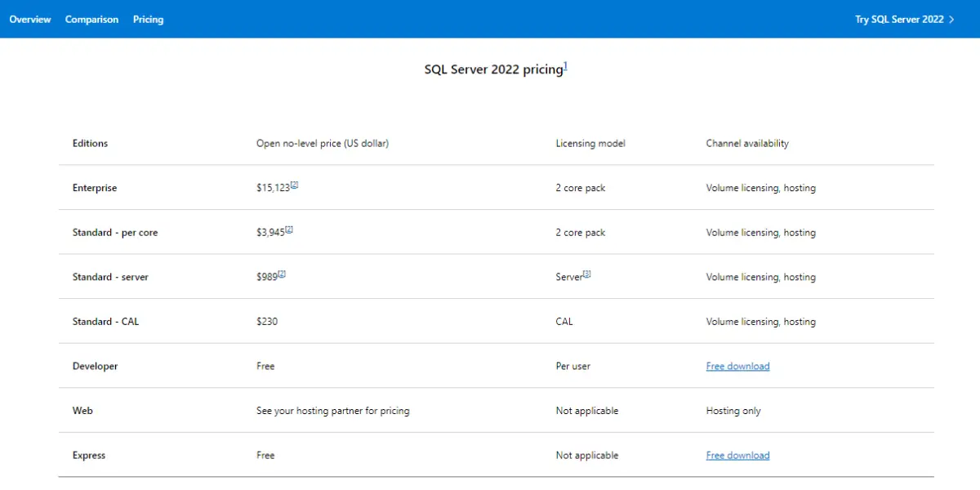Click the "Licensing model" column header
The image size is (980, 490).
click(590, 144)
